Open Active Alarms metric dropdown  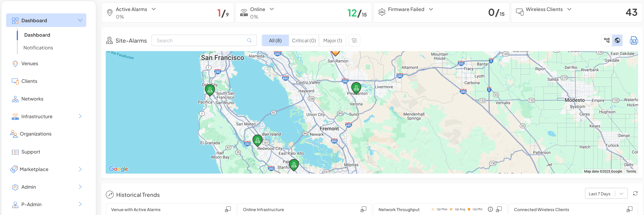(x=154, y=9)
